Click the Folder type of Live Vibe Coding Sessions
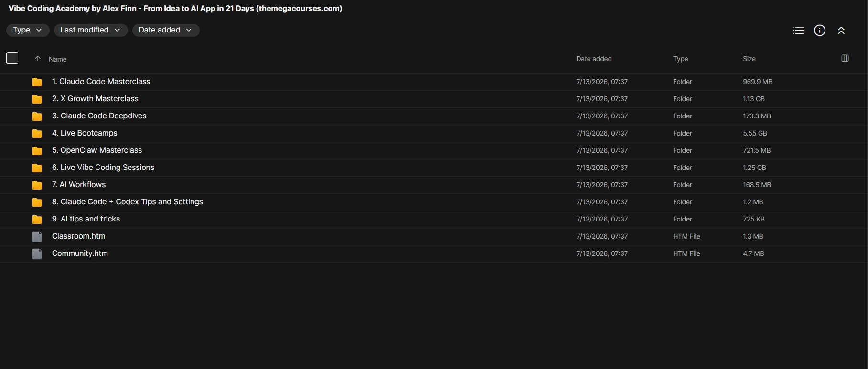The width and height of the screenshot is (868, 369). [682, 168]
